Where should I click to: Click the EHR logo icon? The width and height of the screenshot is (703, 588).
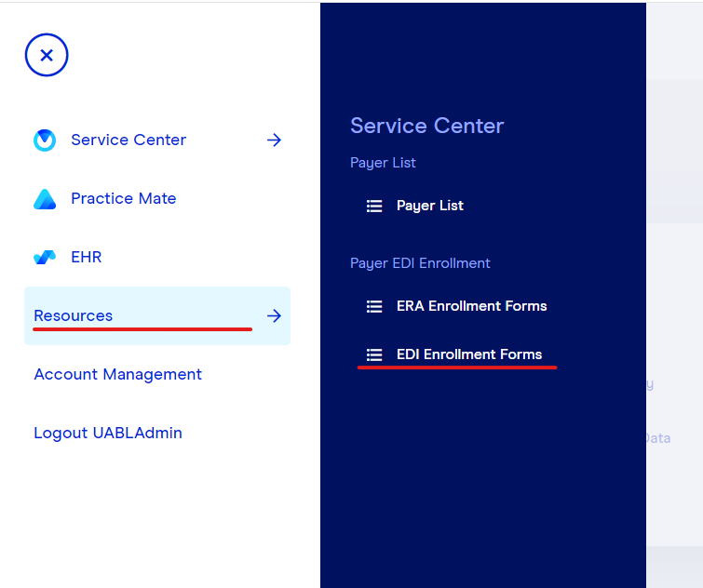coord(45,258)
